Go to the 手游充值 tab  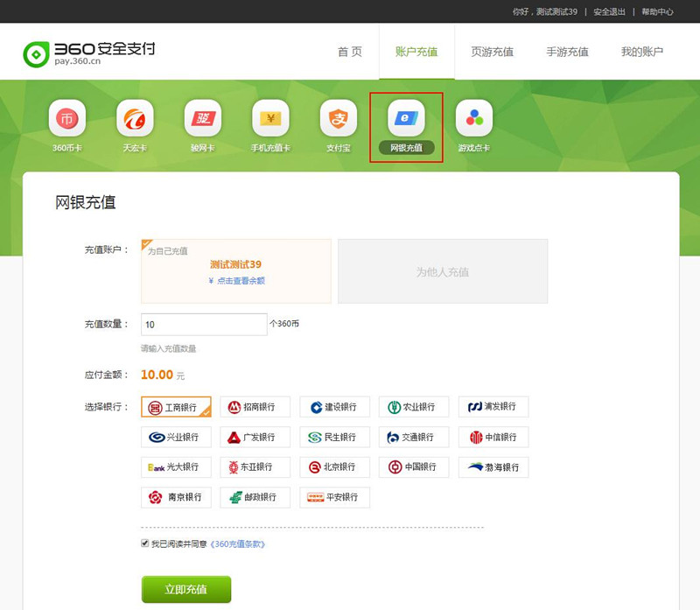(567, 52)
